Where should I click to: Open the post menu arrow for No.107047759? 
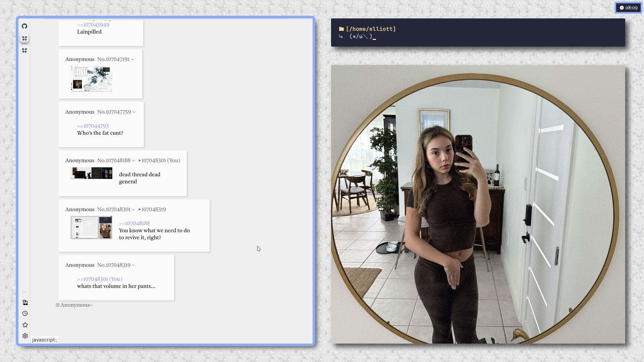(134, 112)
